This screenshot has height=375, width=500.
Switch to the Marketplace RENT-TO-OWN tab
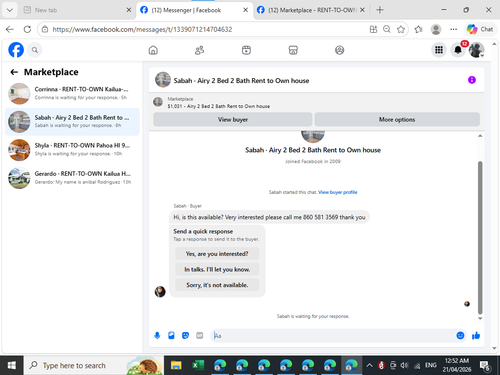coord(311,10)
